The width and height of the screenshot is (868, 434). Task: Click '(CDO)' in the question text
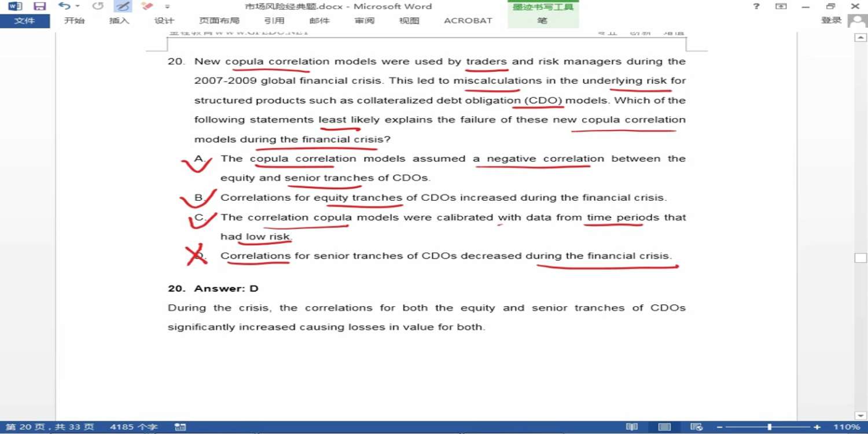[x=543, y=100]
